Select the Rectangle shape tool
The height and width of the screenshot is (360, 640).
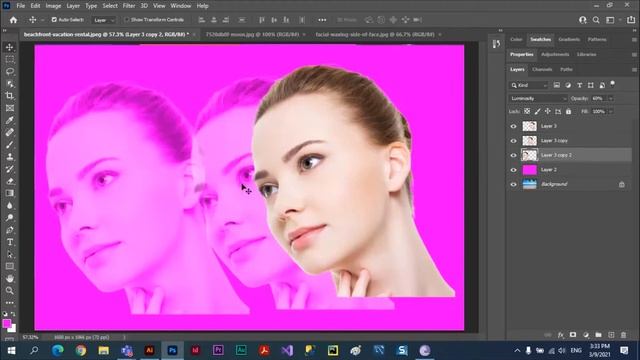click(x=9, y=267)
